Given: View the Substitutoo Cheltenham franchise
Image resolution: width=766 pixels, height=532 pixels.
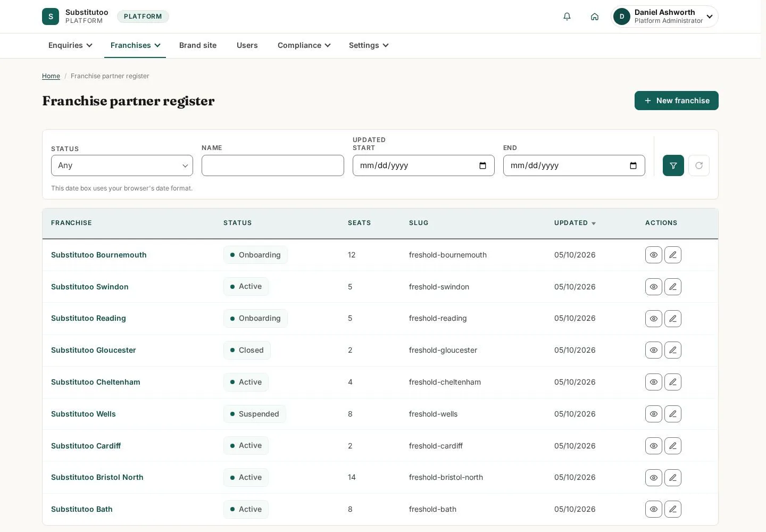Looking at the screenshot, I should click(x=654, y=382).
